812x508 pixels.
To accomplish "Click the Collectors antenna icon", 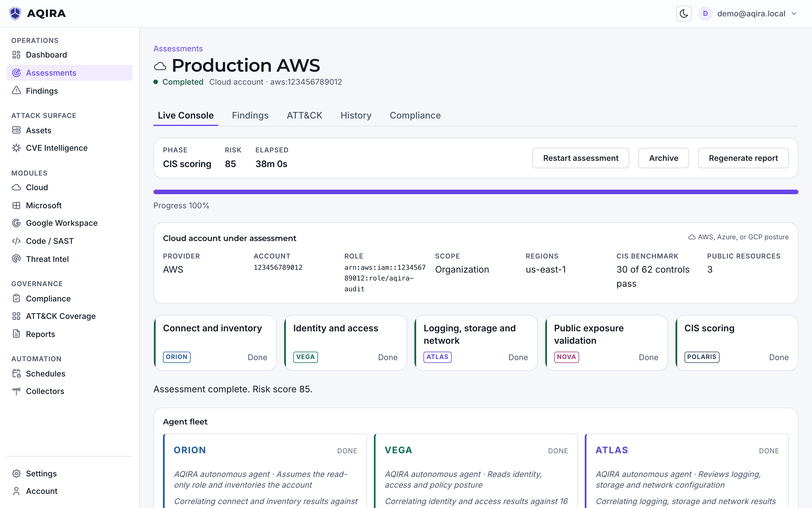I will pos(16,391).
